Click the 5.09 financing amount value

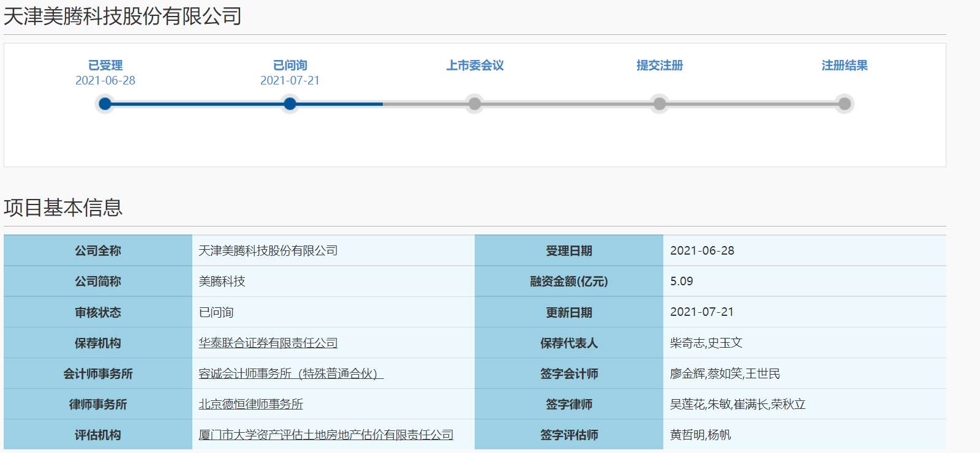[x=682, y=282]
